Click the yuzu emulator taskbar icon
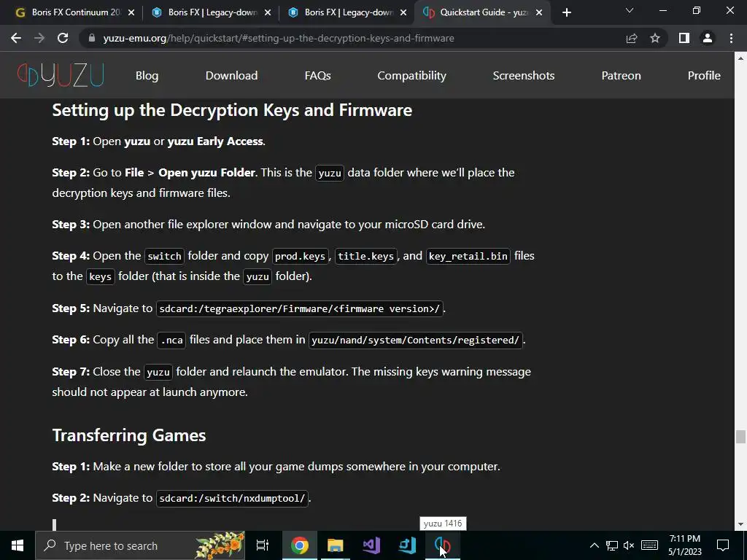 443,545
